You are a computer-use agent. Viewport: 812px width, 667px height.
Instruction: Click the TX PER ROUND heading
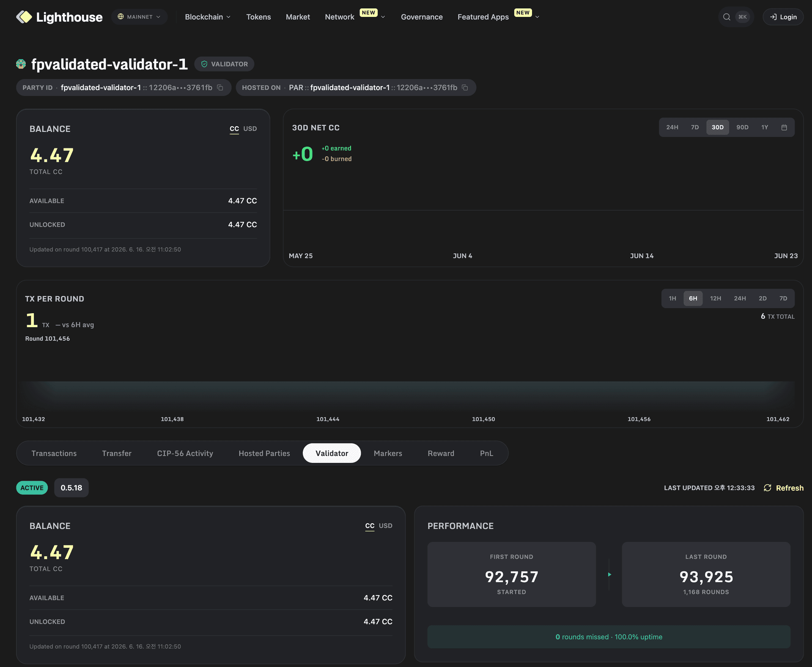[55, 299]
